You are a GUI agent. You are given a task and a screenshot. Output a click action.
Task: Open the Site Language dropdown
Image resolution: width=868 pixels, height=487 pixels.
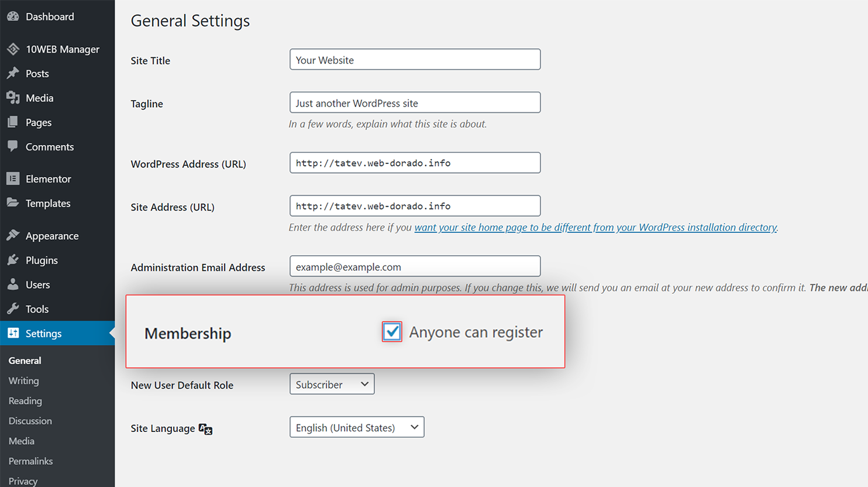point(357,427)
